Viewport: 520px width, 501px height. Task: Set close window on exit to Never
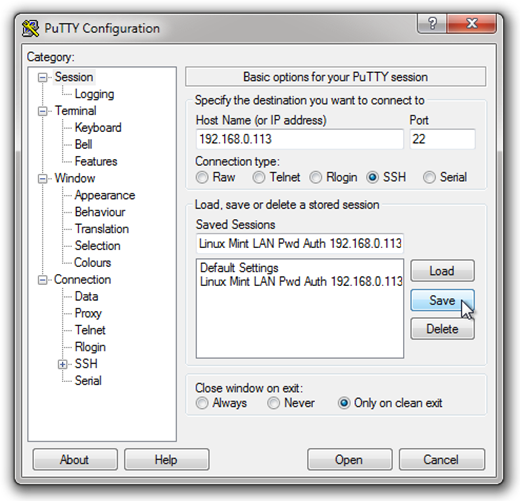(x=273, y=403)
